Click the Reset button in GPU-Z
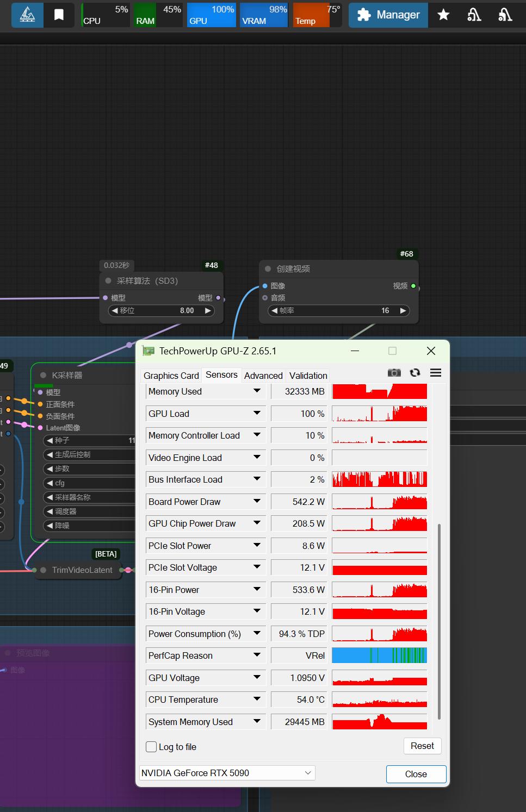This screenshot has width=526, height=812. (x=422, y=746)
